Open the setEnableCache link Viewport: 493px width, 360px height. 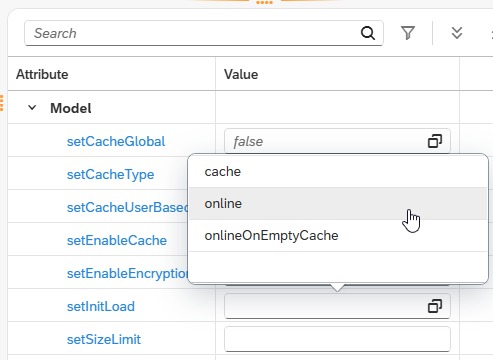pyautogui.click(x=117, y=240)
